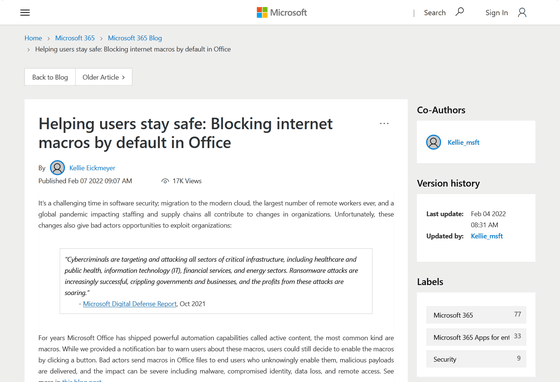Screen dimensions: 560x382
Task: Click the Version history heading
Action: point(448,184)
